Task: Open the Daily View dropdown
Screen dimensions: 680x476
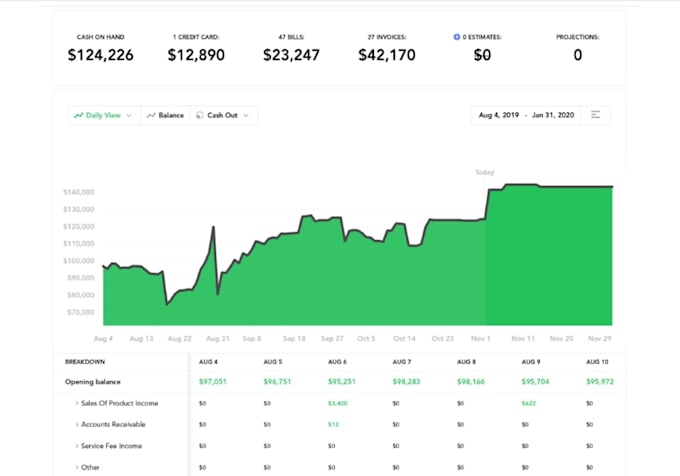Action: tap(104, 115)
